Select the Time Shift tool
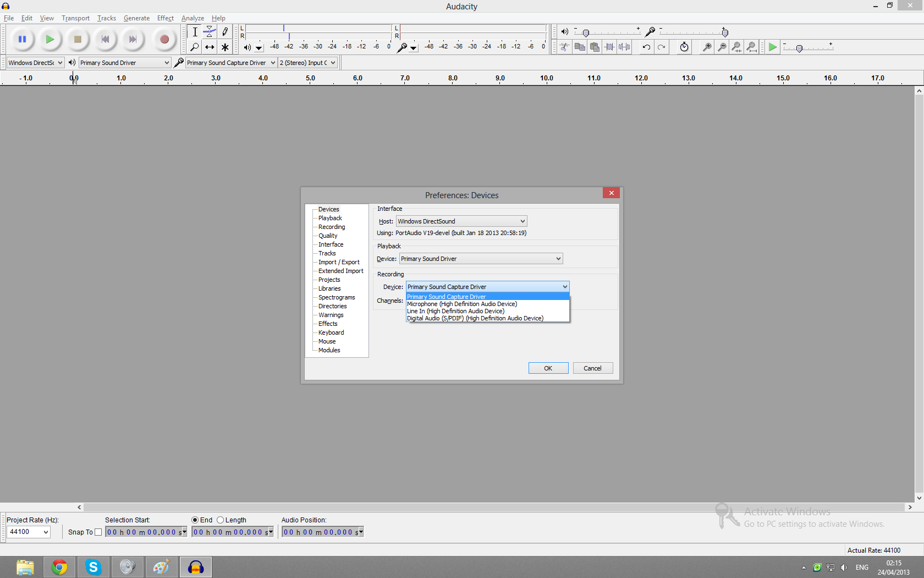Screen dimensions: 924x578 (210, 47)
